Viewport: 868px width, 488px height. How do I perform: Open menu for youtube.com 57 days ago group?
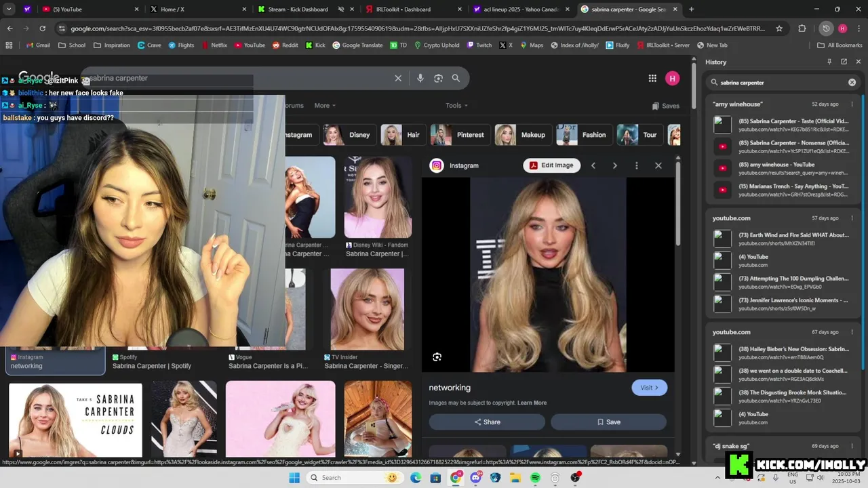pos(852,218)
